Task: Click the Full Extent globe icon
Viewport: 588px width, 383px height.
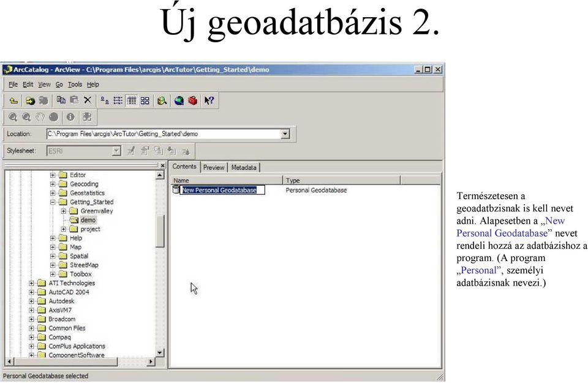Action: (54, 117)
